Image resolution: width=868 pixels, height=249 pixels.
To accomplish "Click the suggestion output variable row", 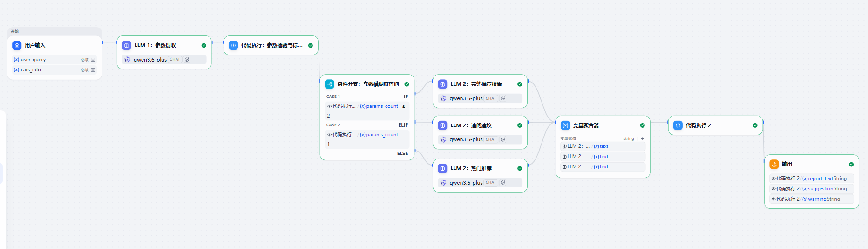I will [811, 189].
